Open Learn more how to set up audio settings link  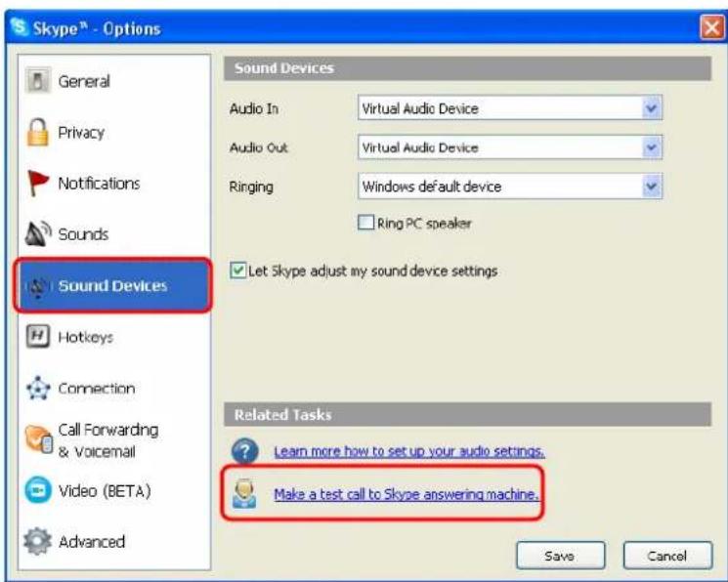pos(409,451)
